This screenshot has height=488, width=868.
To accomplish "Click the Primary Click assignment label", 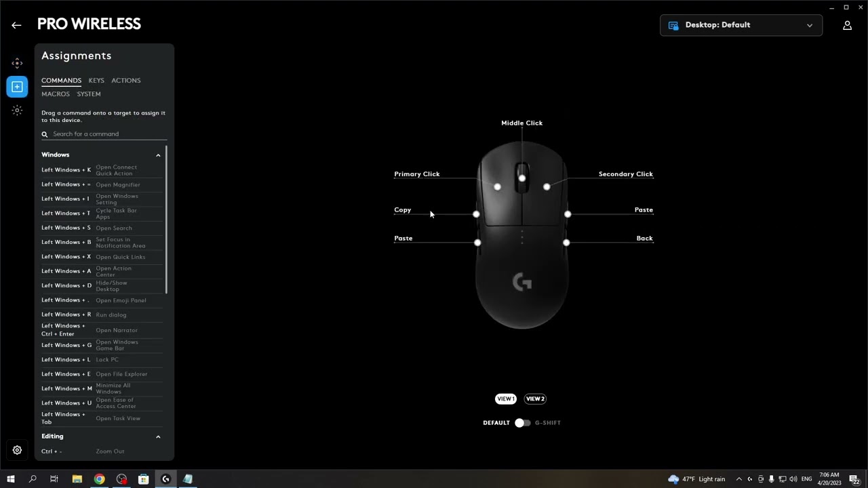I will pos(417,174).
